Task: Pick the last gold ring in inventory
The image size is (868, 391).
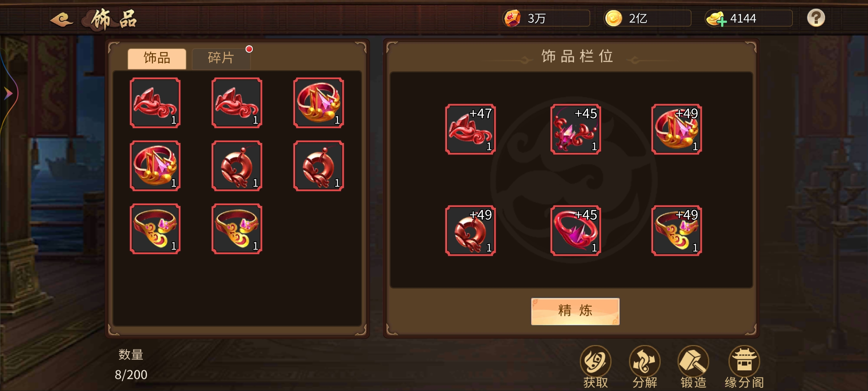Action: pyautogui.click(x=237, y=229)
